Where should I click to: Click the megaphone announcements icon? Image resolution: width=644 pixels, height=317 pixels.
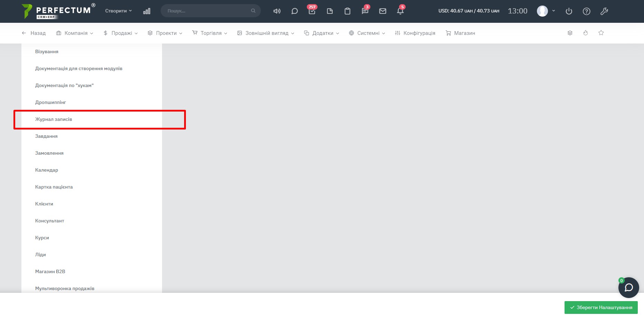tap(277, 11)
